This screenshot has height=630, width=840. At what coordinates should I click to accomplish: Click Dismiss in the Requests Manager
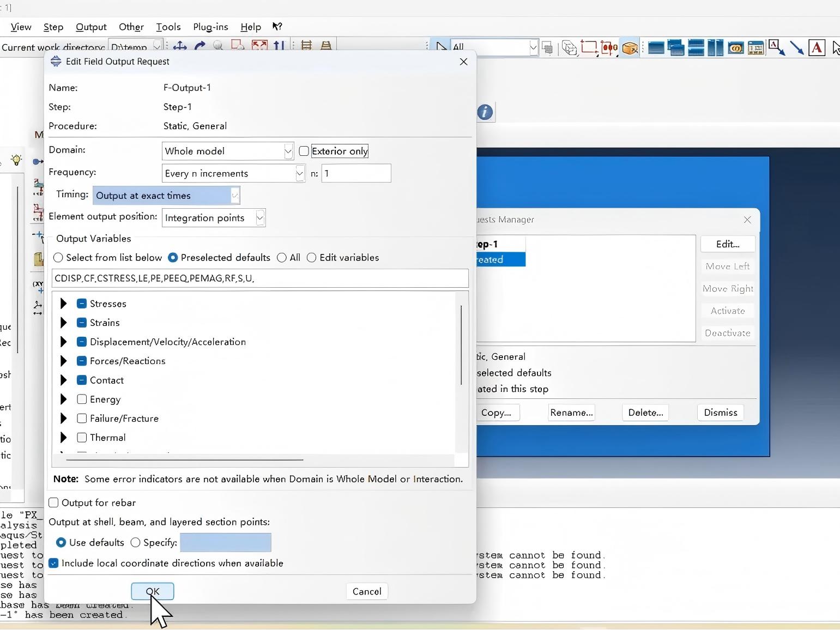pos(720,413)
